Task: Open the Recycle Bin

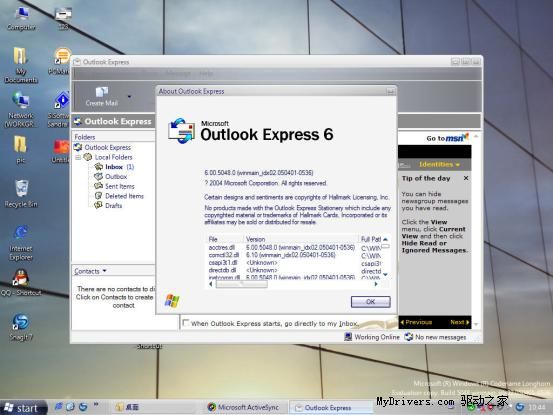Action: pos(21,193)
